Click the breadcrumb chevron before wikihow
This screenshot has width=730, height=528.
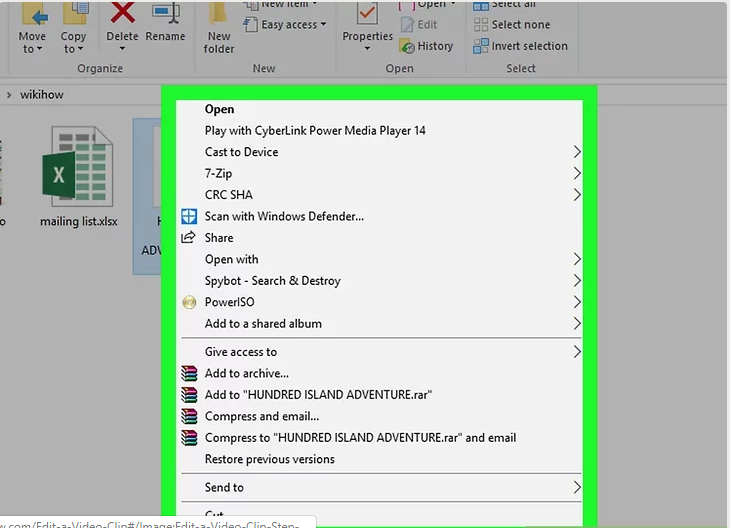pyautogui.click(x=9, y=95)
